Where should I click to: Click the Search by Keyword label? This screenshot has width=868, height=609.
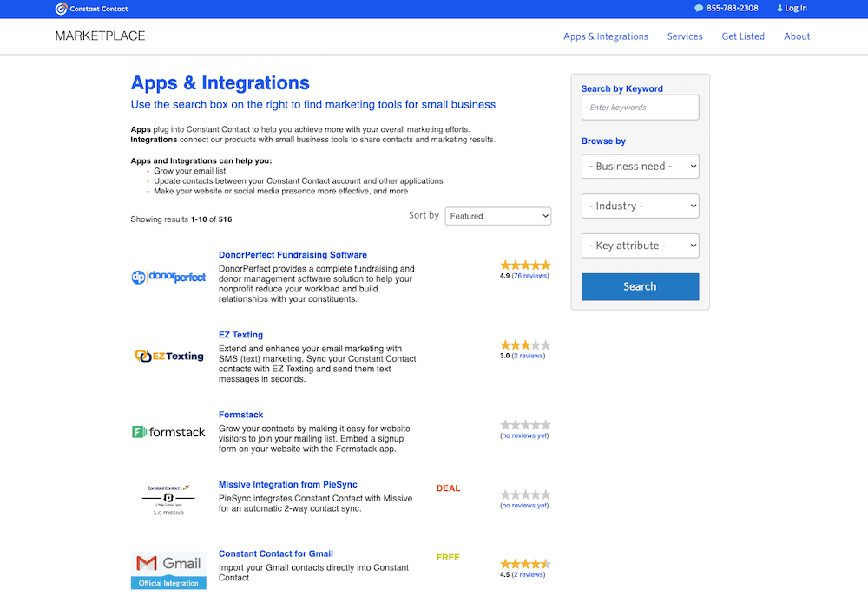pos(621,88)
